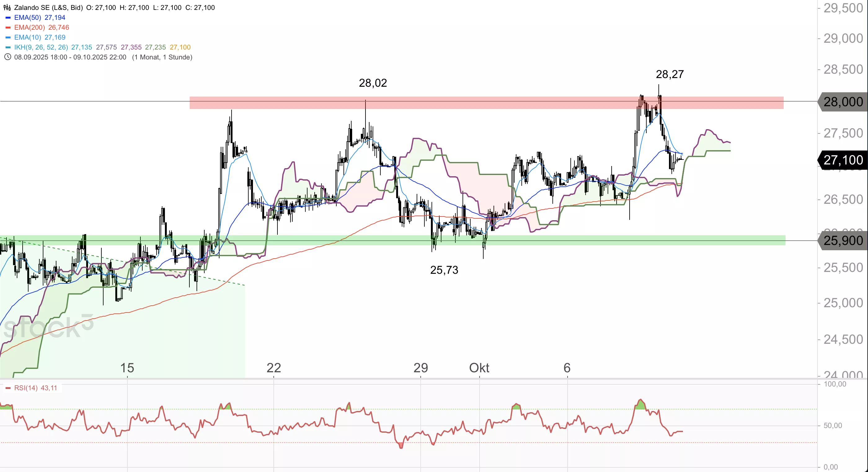Screen dimensions: 868x472
Task: Click the red RSI(14) legend marker
Action: 8,388
